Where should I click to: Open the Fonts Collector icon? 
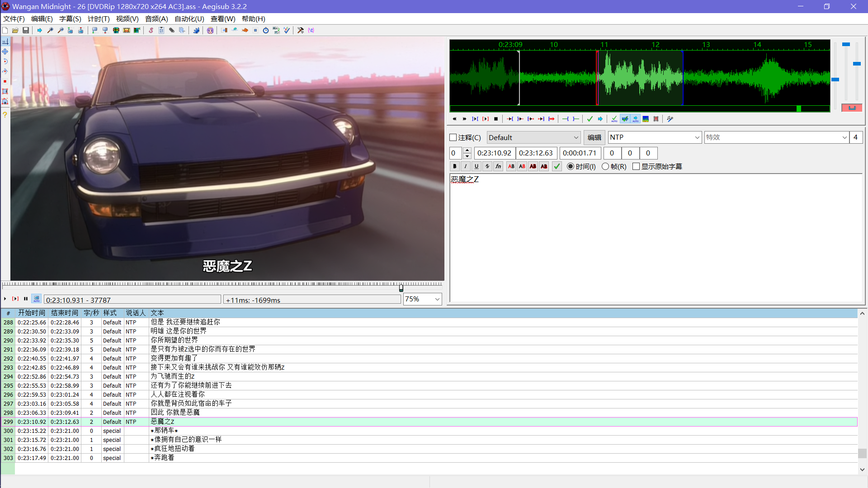[x=182, y=30]
